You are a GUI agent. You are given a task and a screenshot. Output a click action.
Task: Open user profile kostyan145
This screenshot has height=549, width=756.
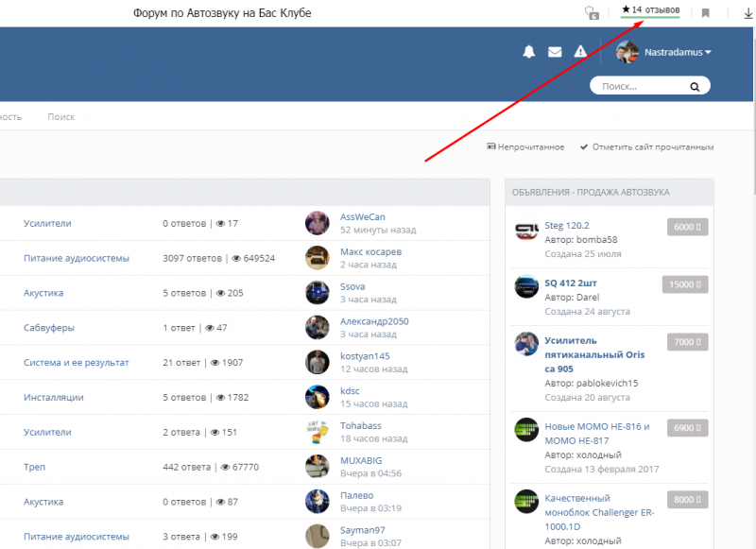(x=365, y=356)
